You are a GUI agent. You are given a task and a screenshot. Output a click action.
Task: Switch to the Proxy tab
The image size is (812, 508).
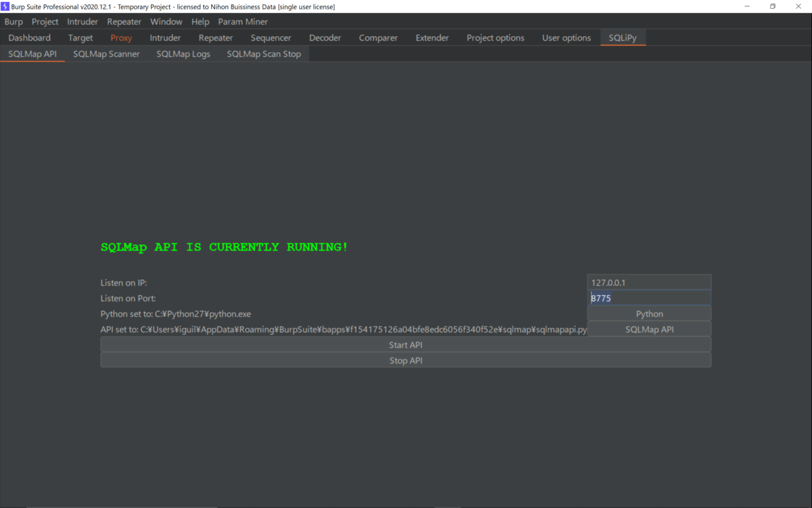pyautogui.click(x=122, y=38)
